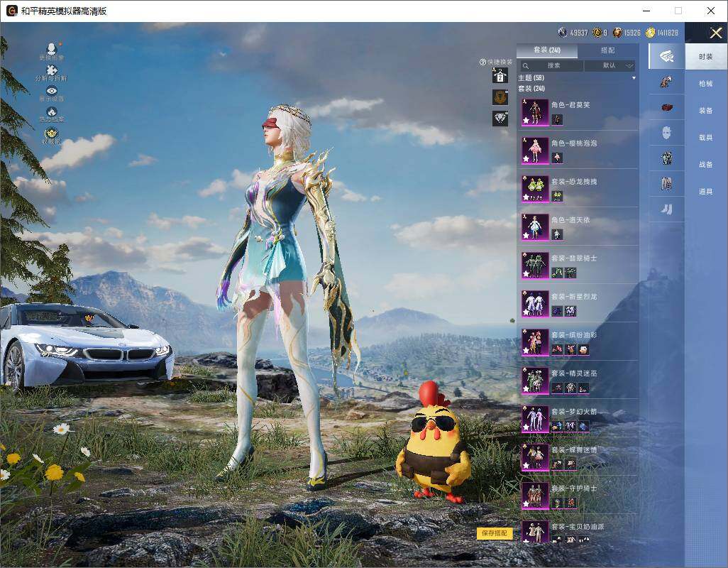Image resolution: width=728 pixels, height=568 pixels.
Task: Click the third piece icon under 套装-梦幻火箭
Action: [584, 427]
